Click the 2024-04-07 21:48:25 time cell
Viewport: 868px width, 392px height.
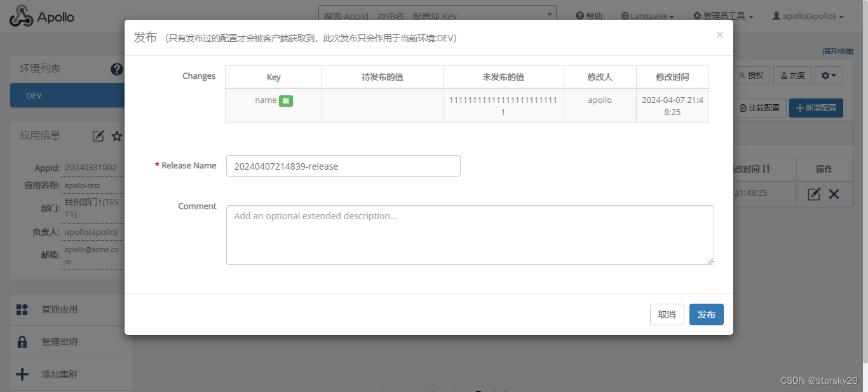click(x=672, y=106)
